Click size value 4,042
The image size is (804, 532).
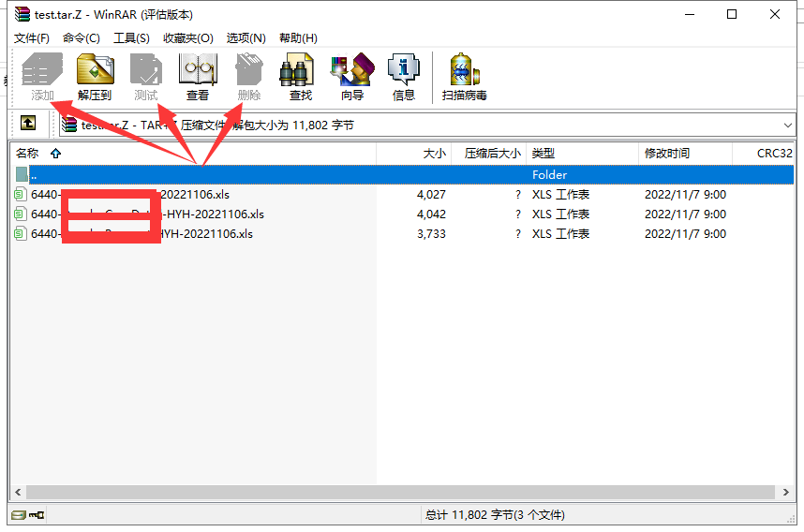pyautogui.click(x=431, y=214)
